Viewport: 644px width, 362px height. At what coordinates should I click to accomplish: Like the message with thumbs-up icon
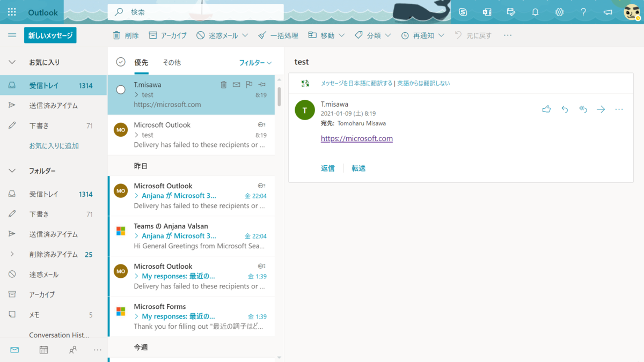[546, 109]
